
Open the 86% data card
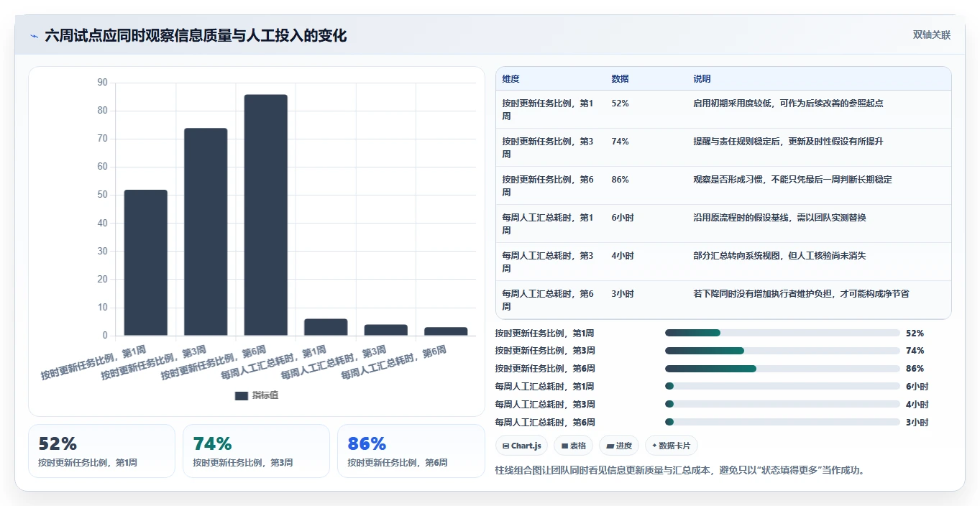(x=411, y=451)
